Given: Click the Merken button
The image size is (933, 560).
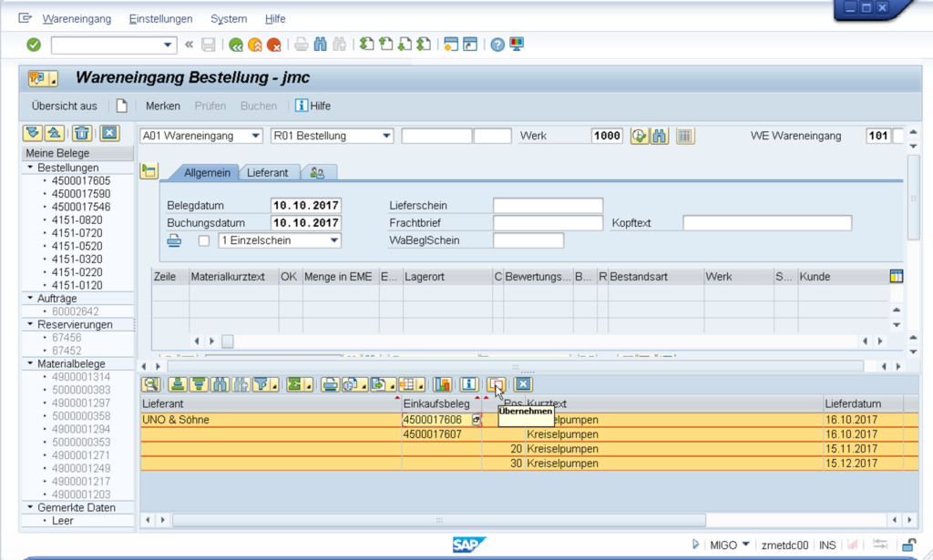Looking at the screenshot, I should coord(163,106).
